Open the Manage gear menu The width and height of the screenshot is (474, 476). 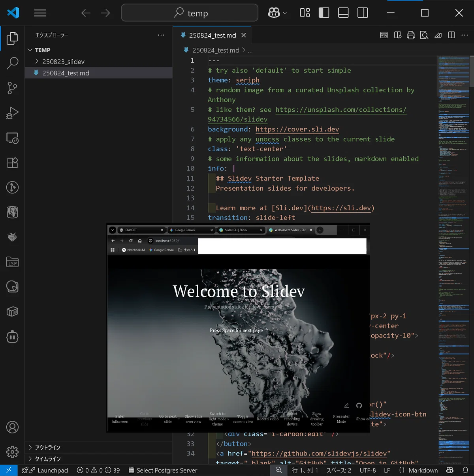pyautogui.click(x=12, y=452)
